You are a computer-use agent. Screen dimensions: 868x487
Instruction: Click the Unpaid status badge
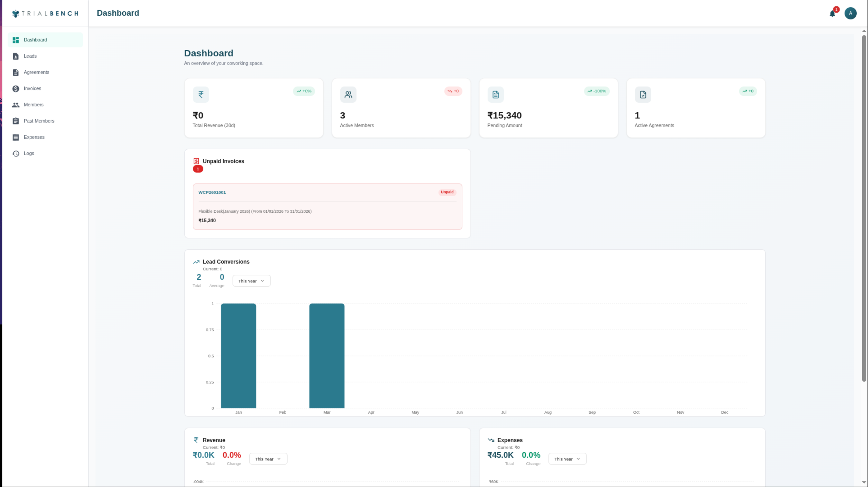[x=447, y=192]
